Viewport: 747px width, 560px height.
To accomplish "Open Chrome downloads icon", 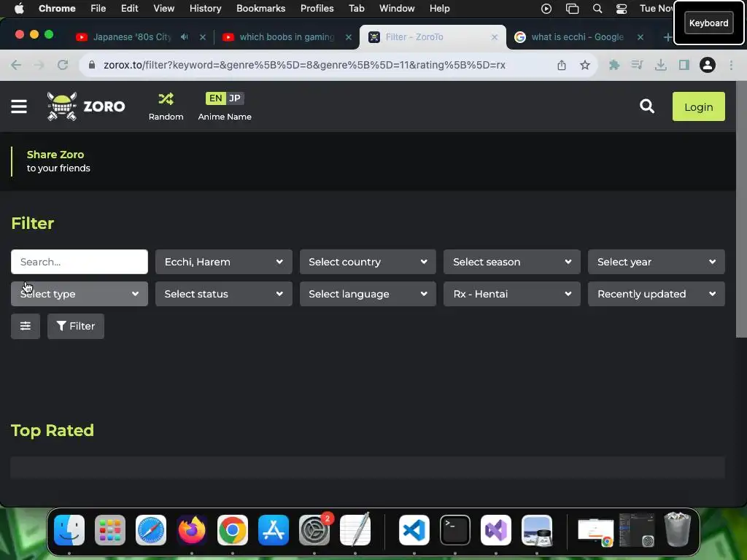I will (x=660, y=65).
